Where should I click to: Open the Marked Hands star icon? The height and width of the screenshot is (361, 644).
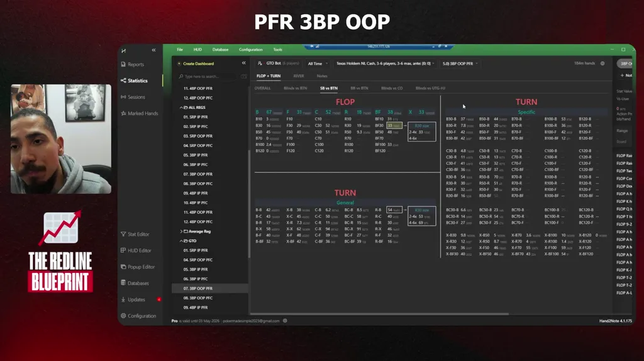(x=123, y=113)
